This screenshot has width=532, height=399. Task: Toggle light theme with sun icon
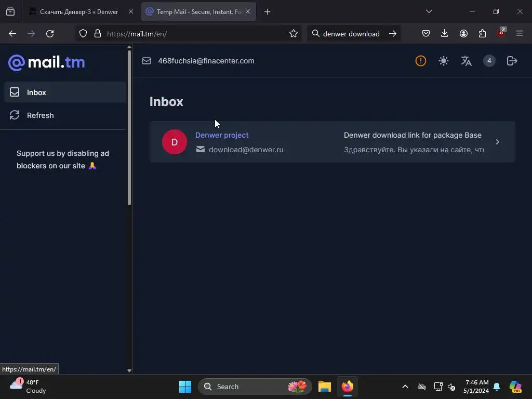tap(444, 61)
